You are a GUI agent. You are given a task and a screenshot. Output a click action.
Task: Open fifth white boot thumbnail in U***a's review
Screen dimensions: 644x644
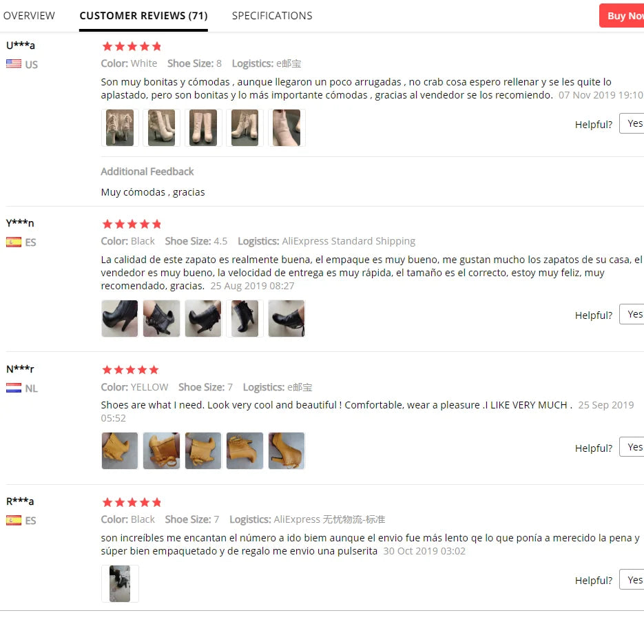point(287,127)
